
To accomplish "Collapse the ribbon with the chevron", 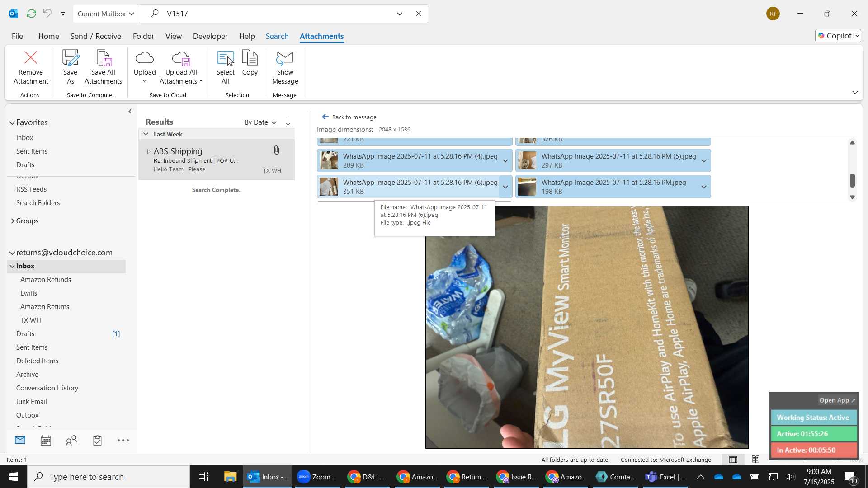I will [855, 93].
